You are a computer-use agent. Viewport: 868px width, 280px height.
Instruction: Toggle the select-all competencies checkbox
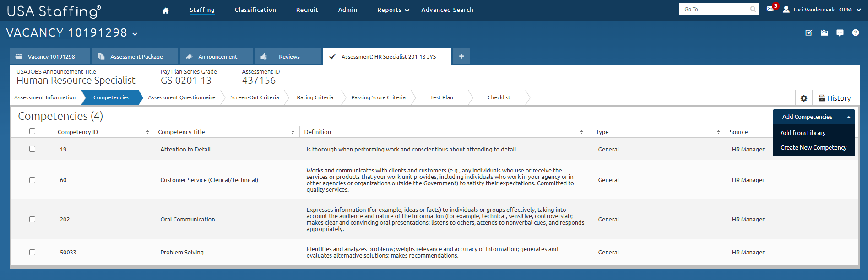(32, 131)
